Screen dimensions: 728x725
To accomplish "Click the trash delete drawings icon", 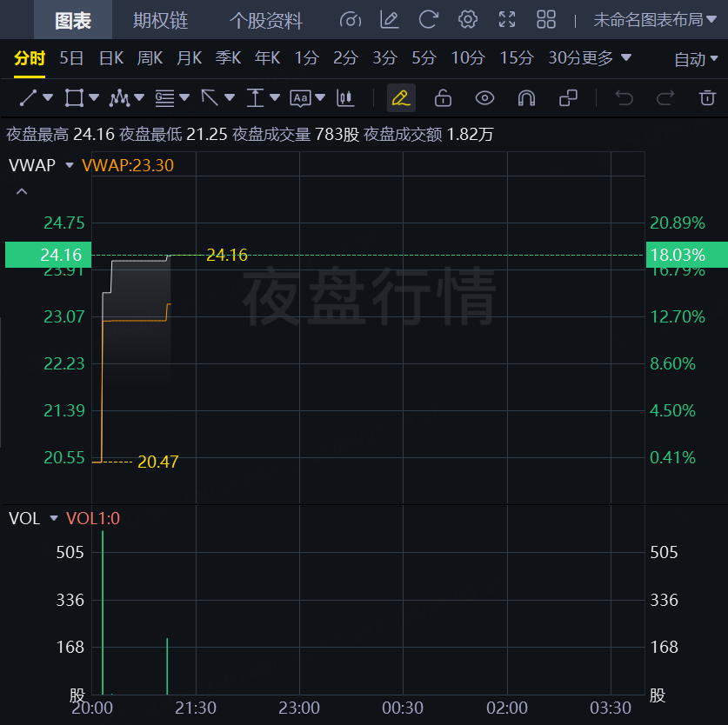I will (707, 98).
